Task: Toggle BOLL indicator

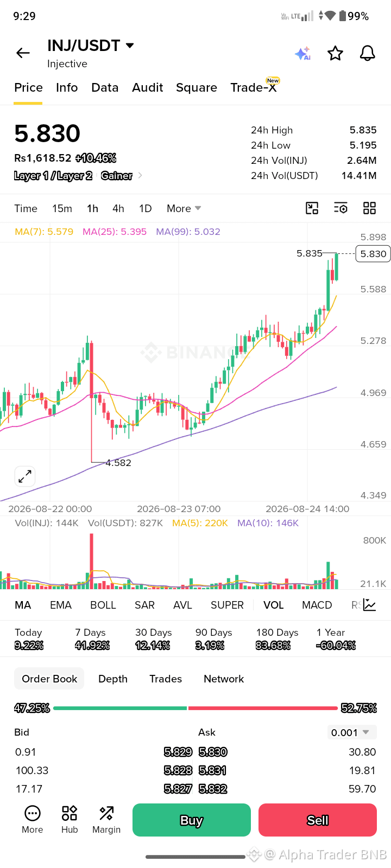Action: 103,605
